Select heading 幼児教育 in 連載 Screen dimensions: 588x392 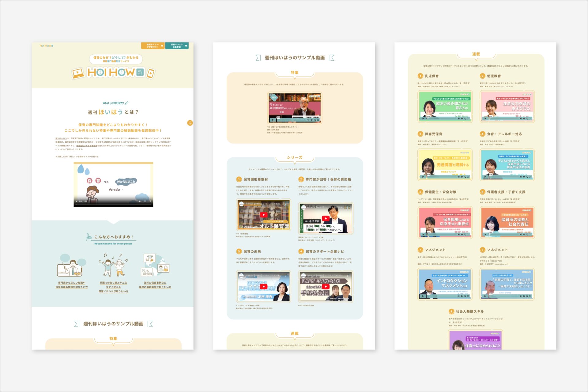click(494, 76)
